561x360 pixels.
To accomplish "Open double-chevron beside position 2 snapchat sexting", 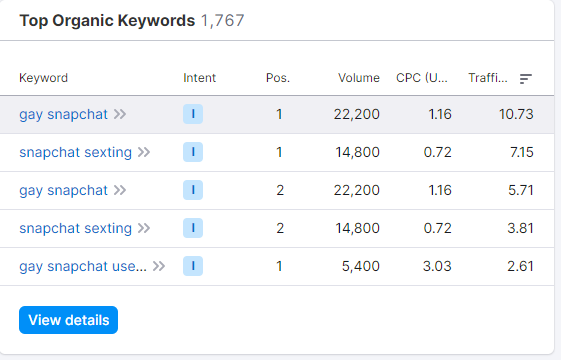I will 144,228.
